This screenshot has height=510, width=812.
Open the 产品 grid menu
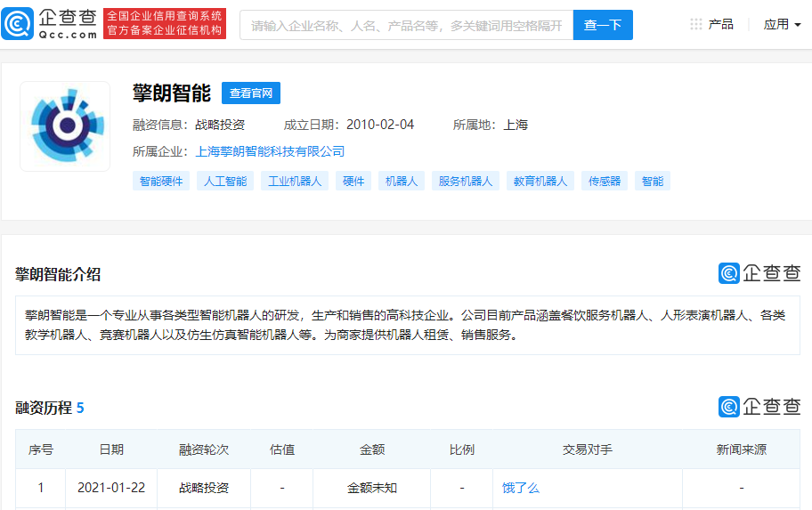click(712, 24)
